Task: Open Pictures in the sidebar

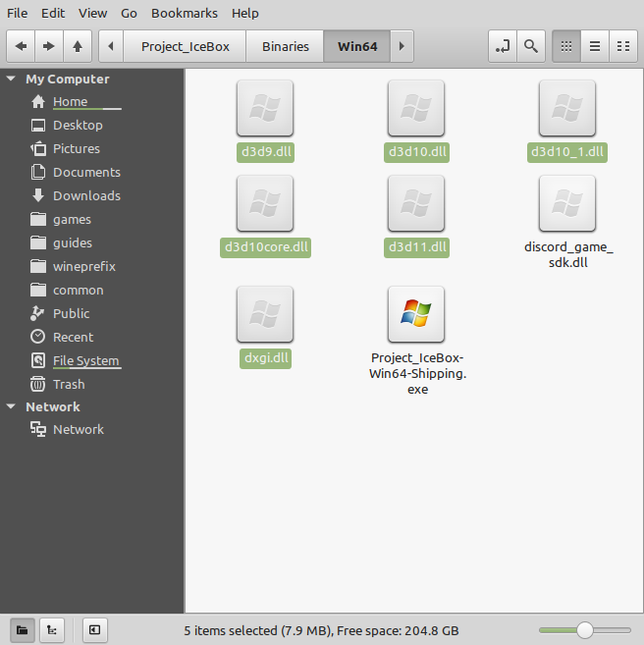Action: tap(76, 148)
